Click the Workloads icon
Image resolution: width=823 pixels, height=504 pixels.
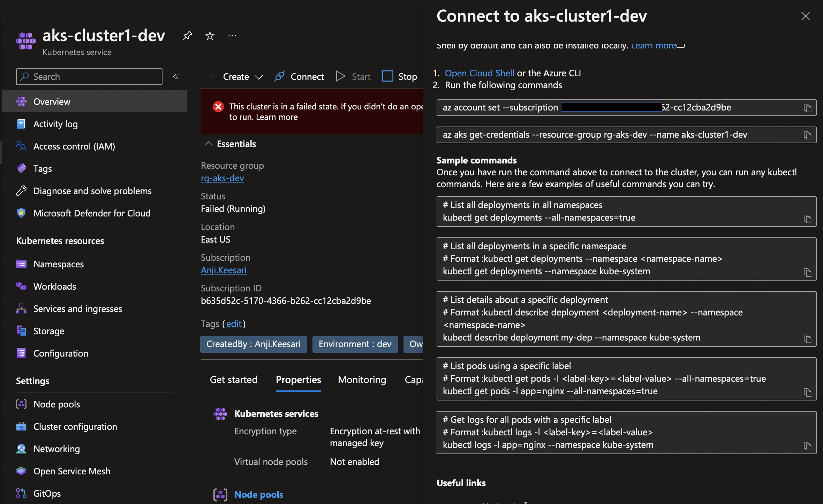[21, 286]
